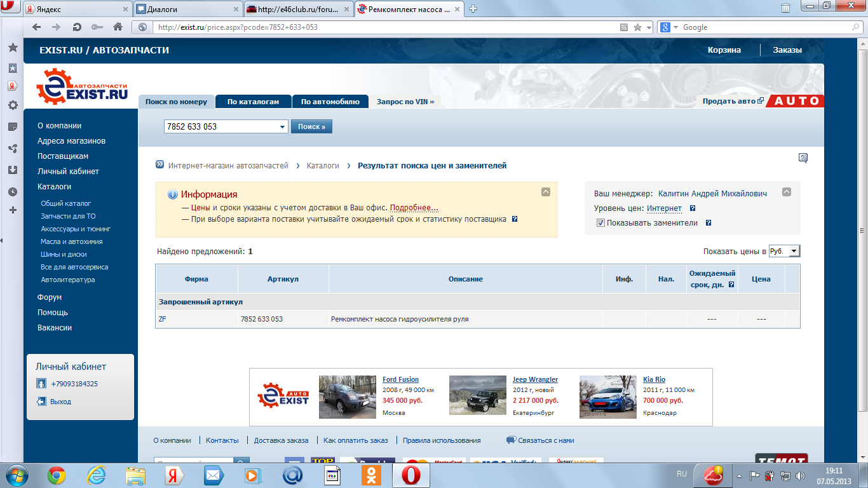Open the closed tabs trash icon
Viewport: 868px width, 488px height.
(785, 8)
